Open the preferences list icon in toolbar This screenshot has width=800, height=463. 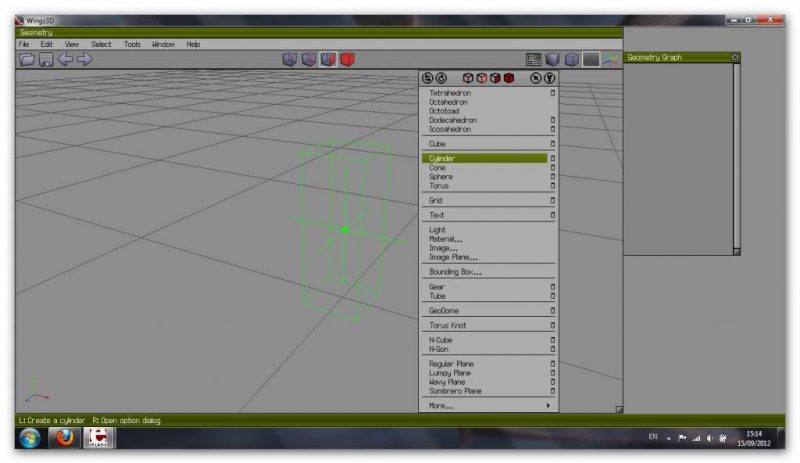(x=534, y=60)
